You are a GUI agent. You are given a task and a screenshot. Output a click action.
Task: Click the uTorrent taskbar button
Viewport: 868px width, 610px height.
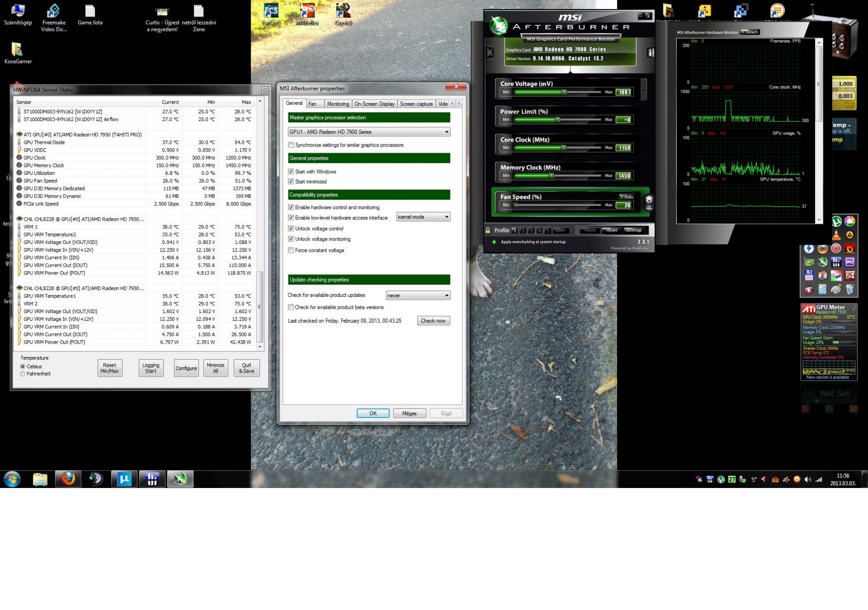124,478
